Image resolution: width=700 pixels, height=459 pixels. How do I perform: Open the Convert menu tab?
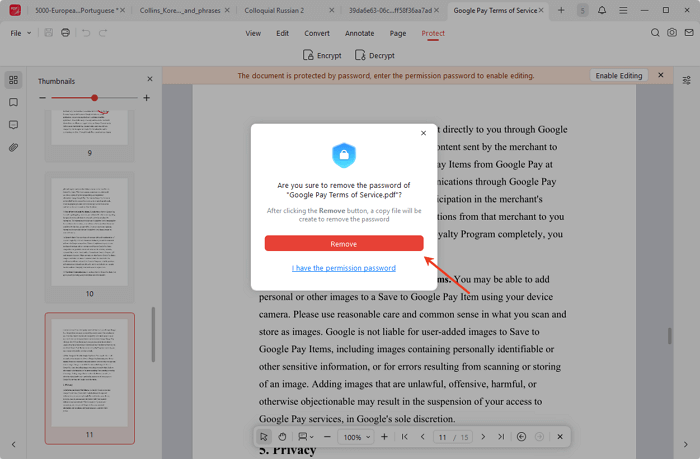click(x=317, y=33)
